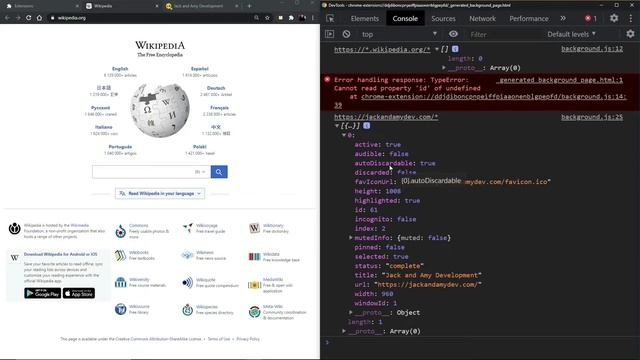Collapse the [{…}] array result

pos(337,126)
